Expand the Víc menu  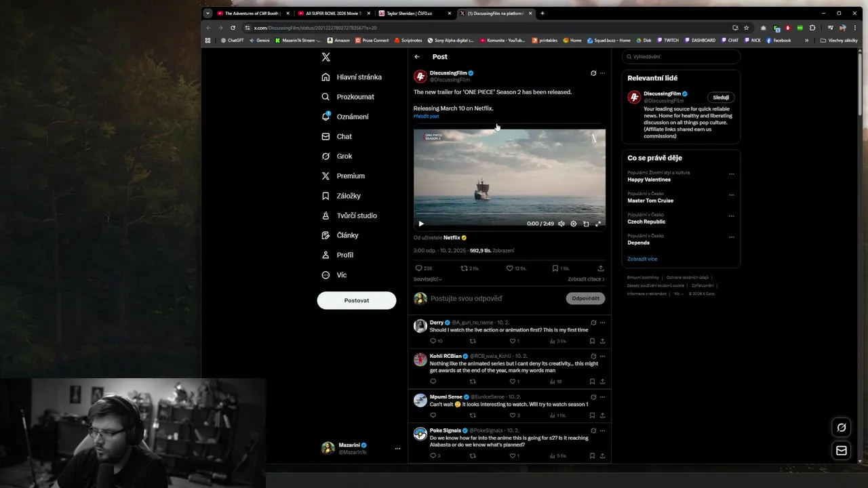(x=334, y=275)
